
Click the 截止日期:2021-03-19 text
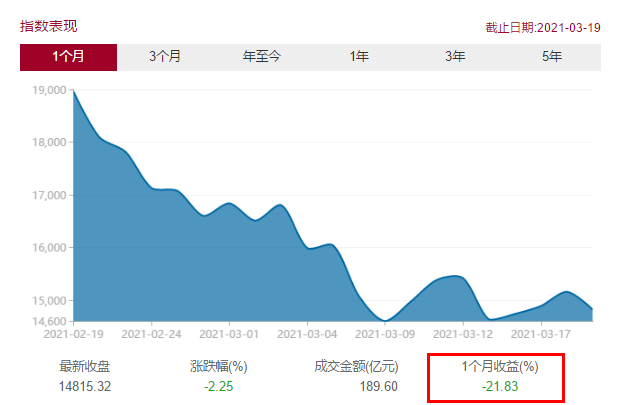tap(543, 28)
